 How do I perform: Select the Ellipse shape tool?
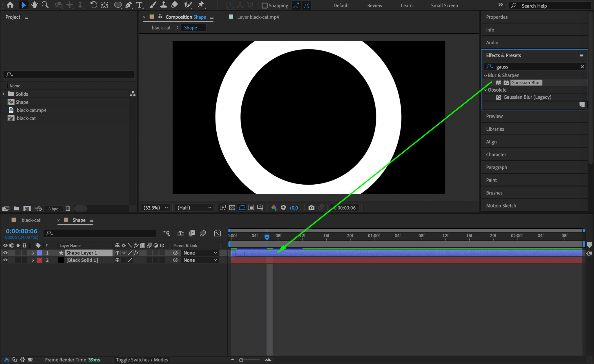(x=118, y=5)
